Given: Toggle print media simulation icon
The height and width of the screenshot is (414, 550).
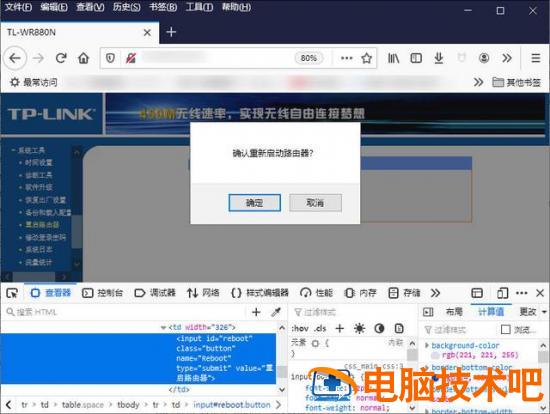Looking at the screenshot, I should 399,329.
